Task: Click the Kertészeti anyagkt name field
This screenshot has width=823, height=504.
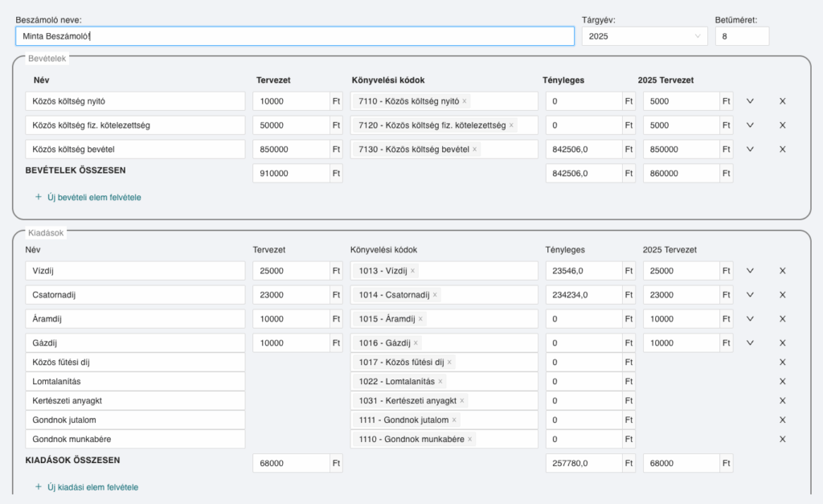Action: coord(134,400)
